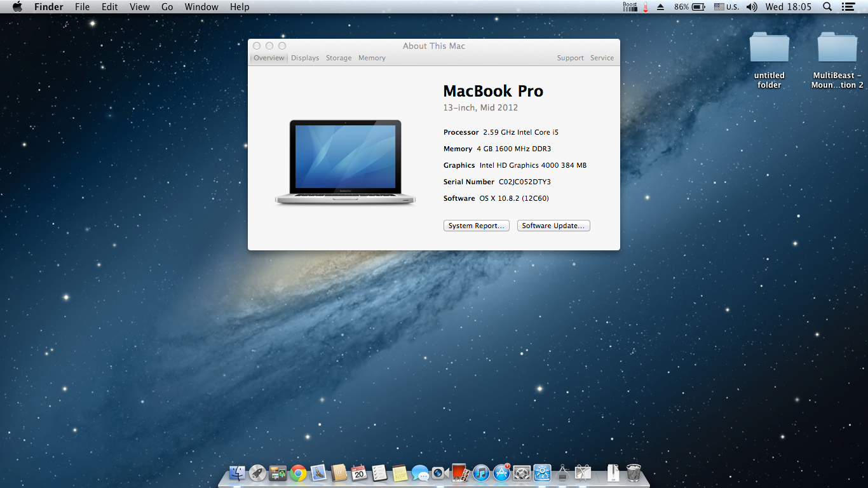
Task: Open the Trash in the Dock
Action: pyautogui.click(x=634, y=473)
